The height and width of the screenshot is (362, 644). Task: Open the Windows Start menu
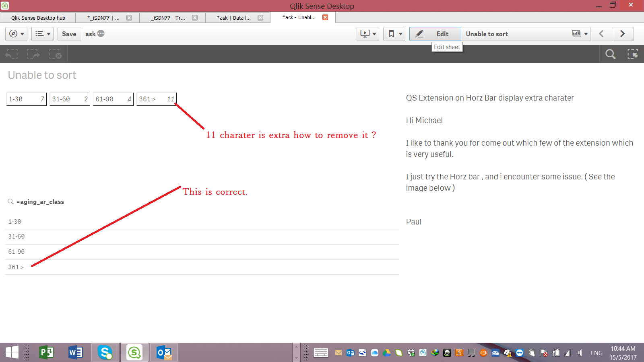pos(12,353)
